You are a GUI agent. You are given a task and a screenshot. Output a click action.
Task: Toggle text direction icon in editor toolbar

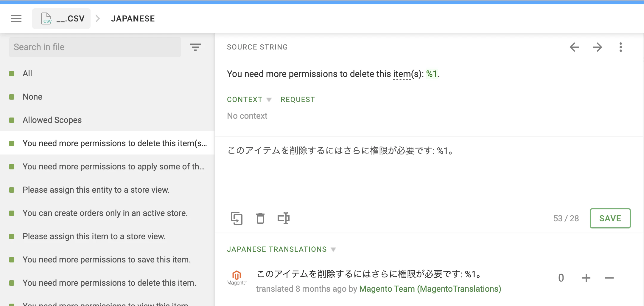(x=284, y=218)
